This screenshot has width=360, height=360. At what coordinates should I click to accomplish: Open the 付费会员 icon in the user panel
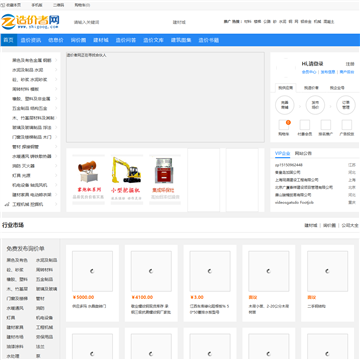click(304, 125)
